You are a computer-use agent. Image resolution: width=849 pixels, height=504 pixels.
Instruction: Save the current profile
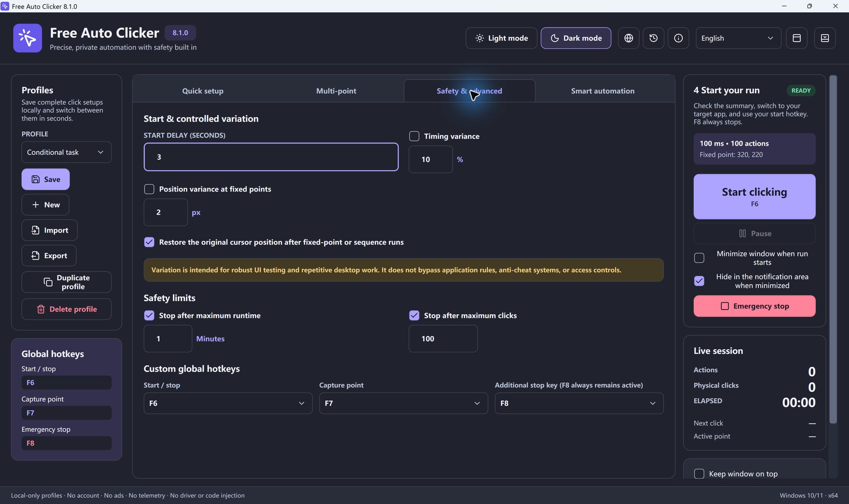(46, 179)
